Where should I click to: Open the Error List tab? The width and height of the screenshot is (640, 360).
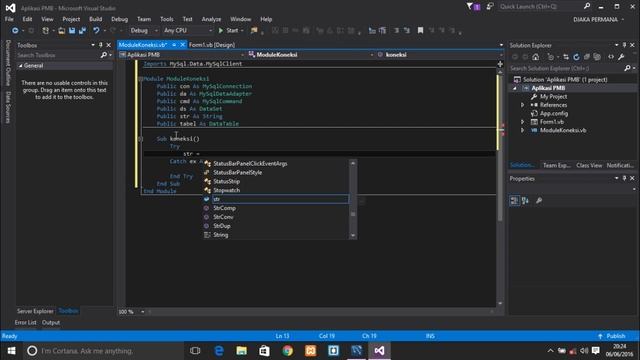pos(25,322)
